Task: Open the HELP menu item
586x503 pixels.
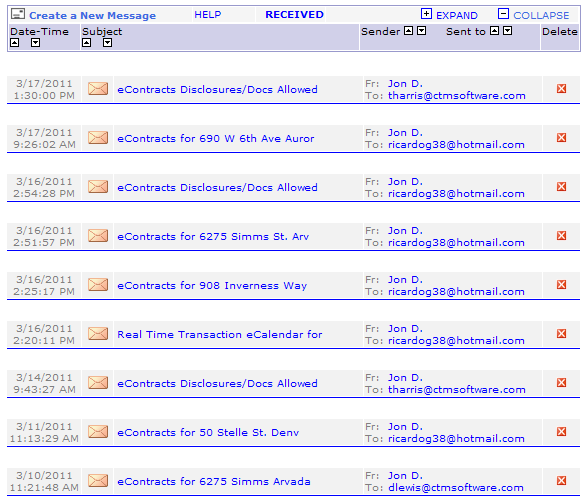Action: point(208,15)
